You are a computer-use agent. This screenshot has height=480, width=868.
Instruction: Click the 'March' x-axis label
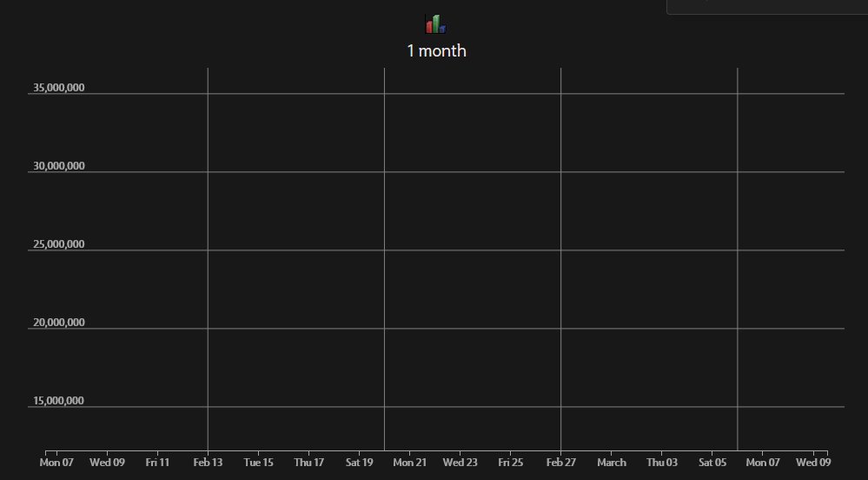(611, 463)
